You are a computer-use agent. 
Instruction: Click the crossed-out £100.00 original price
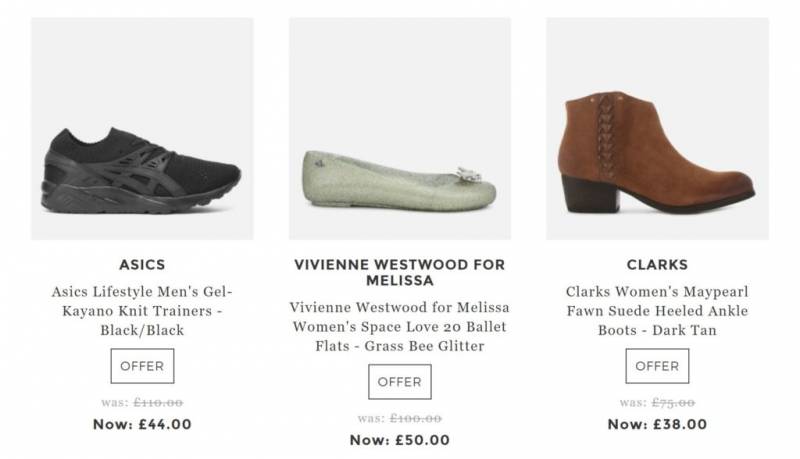click(x=415, y=418)
